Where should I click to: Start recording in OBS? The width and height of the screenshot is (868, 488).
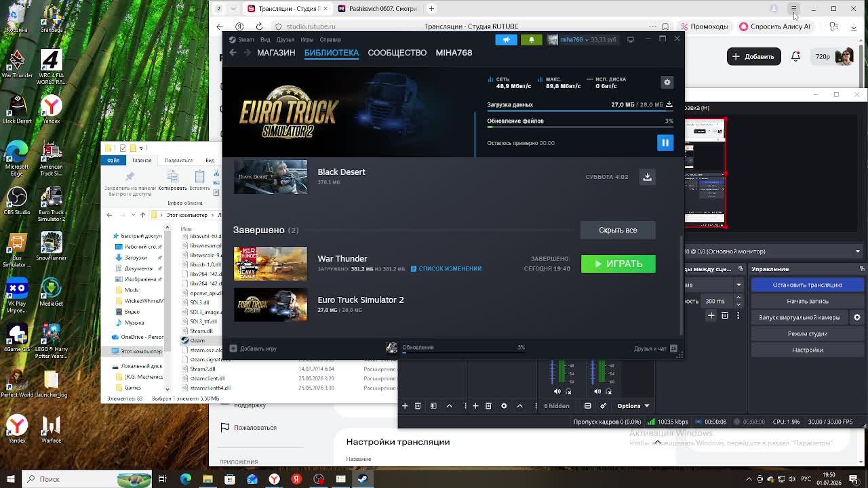click(807, 301)
